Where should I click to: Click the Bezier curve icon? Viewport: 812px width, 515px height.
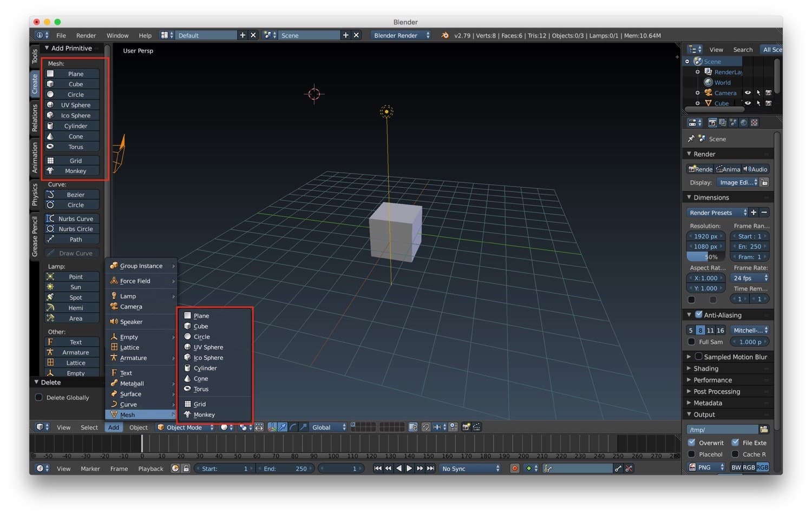click(50, 195)
